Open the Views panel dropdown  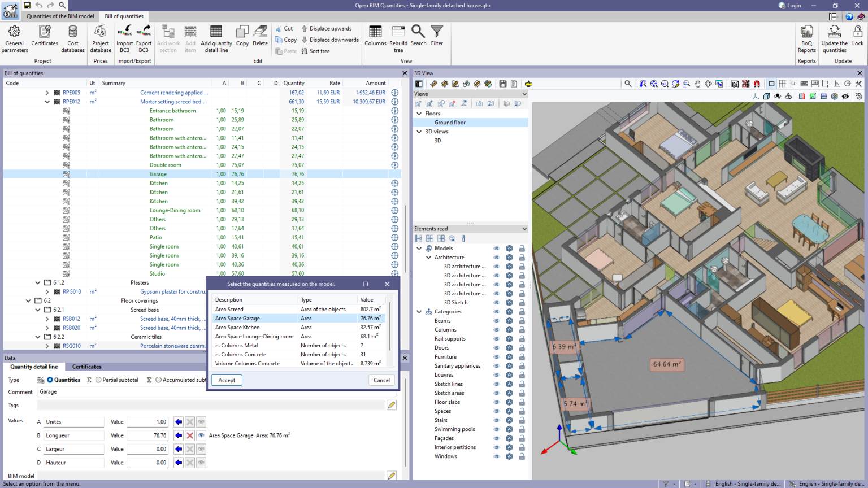(x=524, y=94)
